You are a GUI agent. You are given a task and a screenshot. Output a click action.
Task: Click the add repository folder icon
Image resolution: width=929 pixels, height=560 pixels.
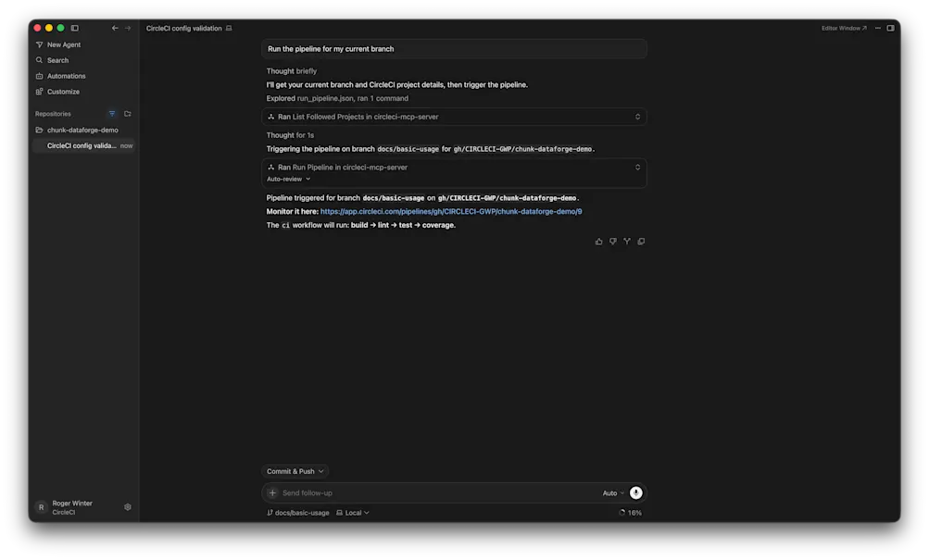[128, 114]
